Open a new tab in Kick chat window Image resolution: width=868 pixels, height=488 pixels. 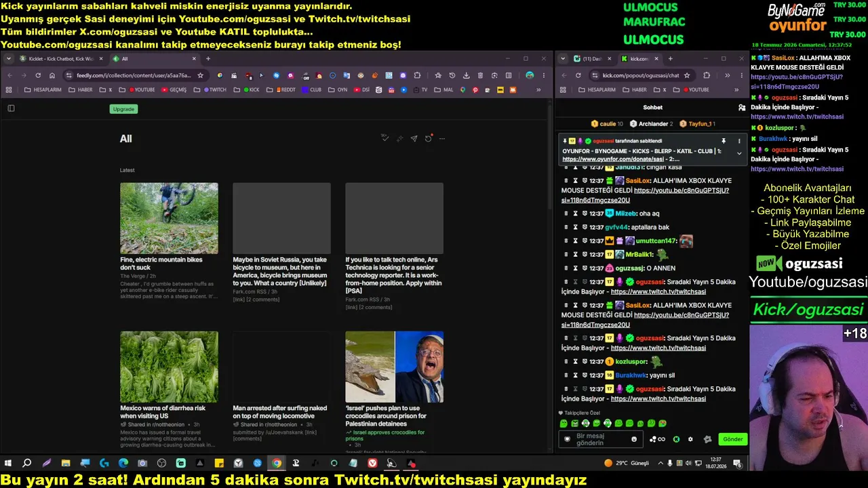[x=671, y=59]
